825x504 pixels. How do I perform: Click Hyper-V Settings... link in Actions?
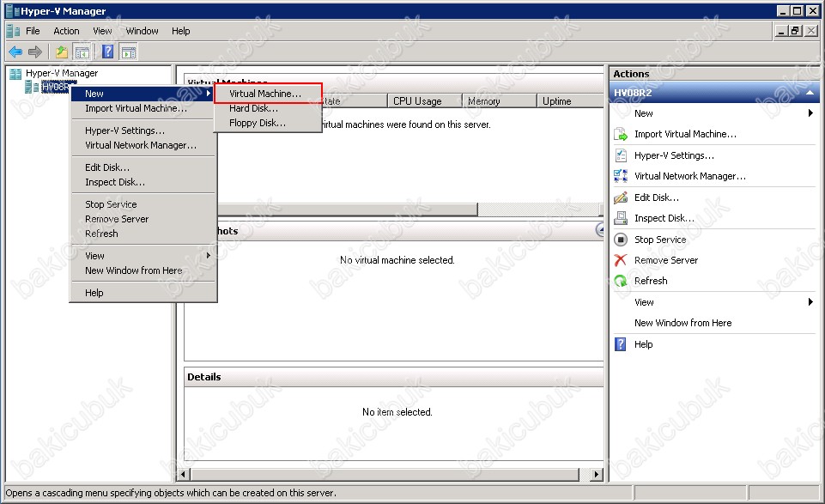(x=674, y=155)
